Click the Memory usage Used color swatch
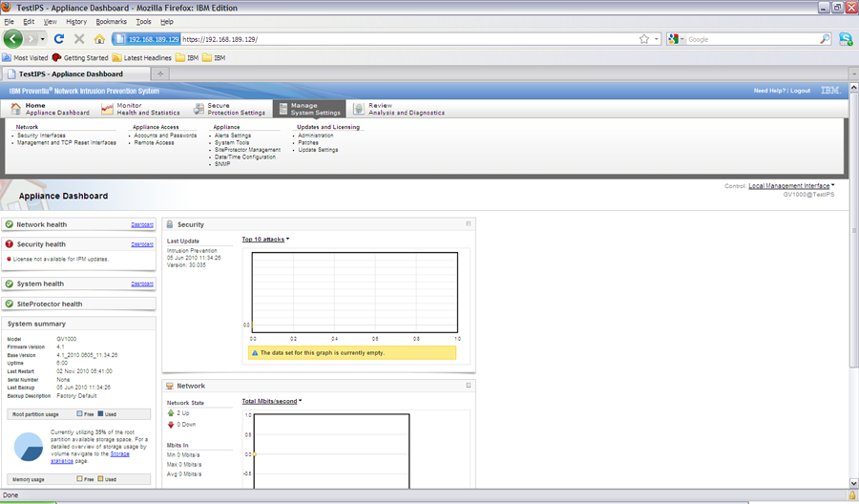The width and height of the screenshot is (859, 504). click(100, 478)
